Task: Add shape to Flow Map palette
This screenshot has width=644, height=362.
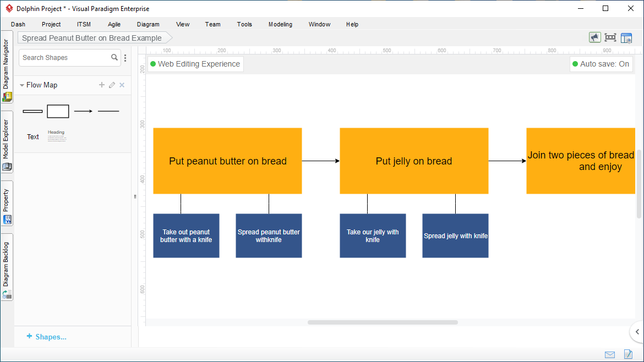Action: [x=101, y=85]
